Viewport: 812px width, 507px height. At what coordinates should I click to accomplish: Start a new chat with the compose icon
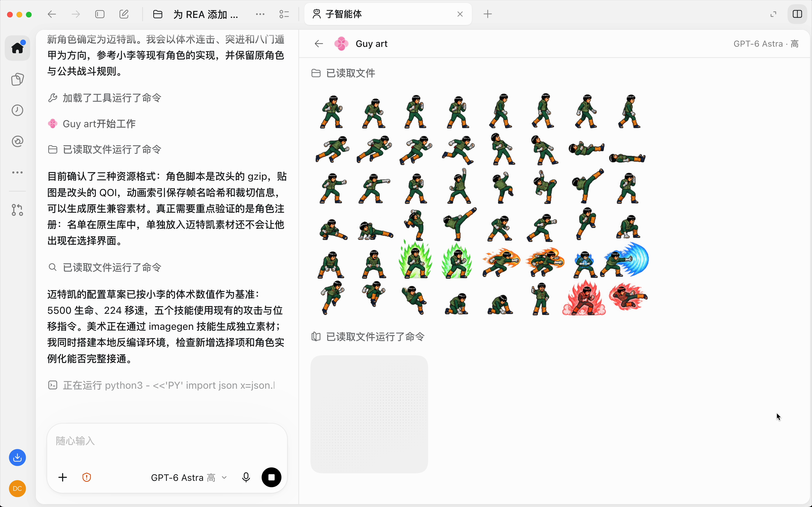tap(124, 14)
